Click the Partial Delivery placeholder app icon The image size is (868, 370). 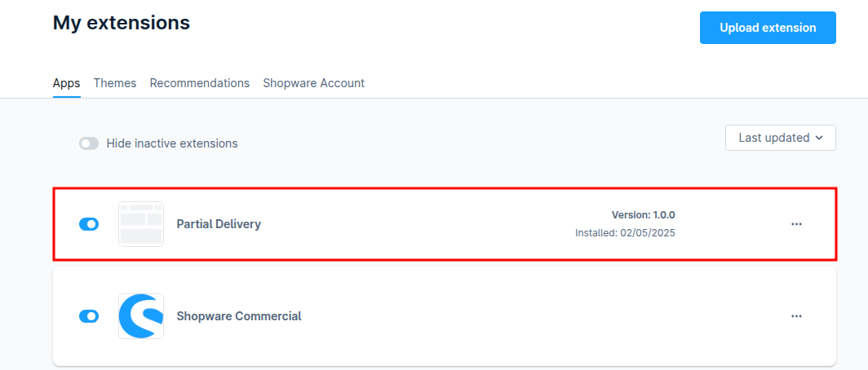pos(140,224)
